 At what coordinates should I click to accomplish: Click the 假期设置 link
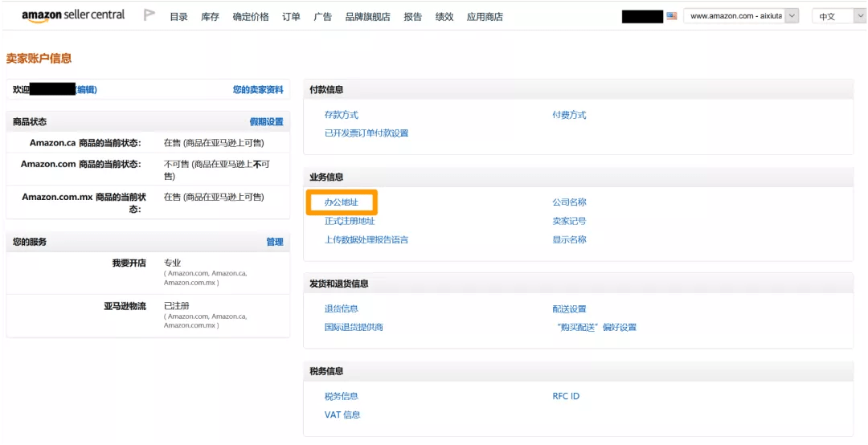click(x=266, y=122)
